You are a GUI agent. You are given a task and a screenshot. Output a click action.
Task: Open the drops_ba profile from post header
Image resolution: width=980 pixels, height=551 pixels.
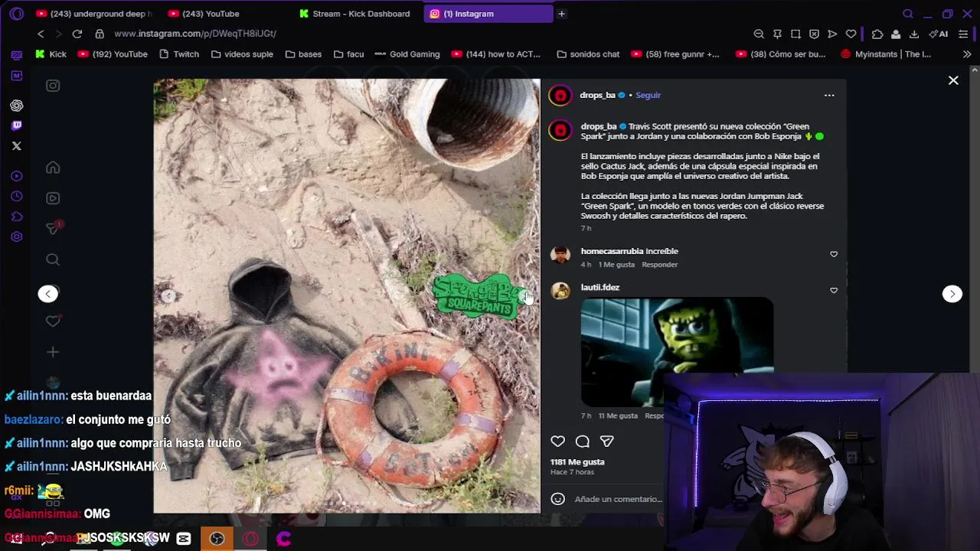597,96
